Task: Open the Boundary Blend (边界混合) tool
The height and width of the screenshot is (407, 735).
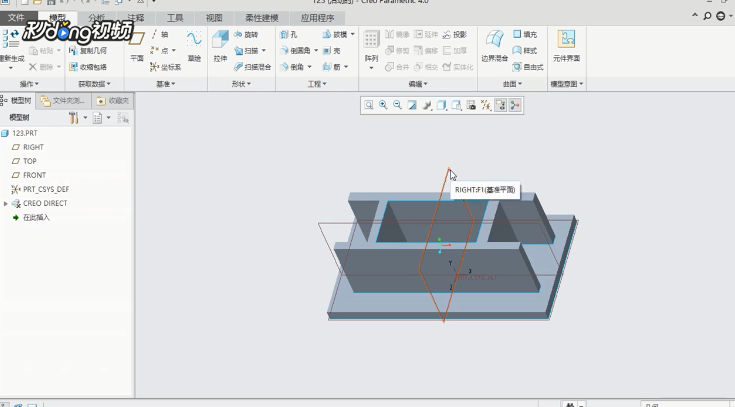Action: [495, 46]
